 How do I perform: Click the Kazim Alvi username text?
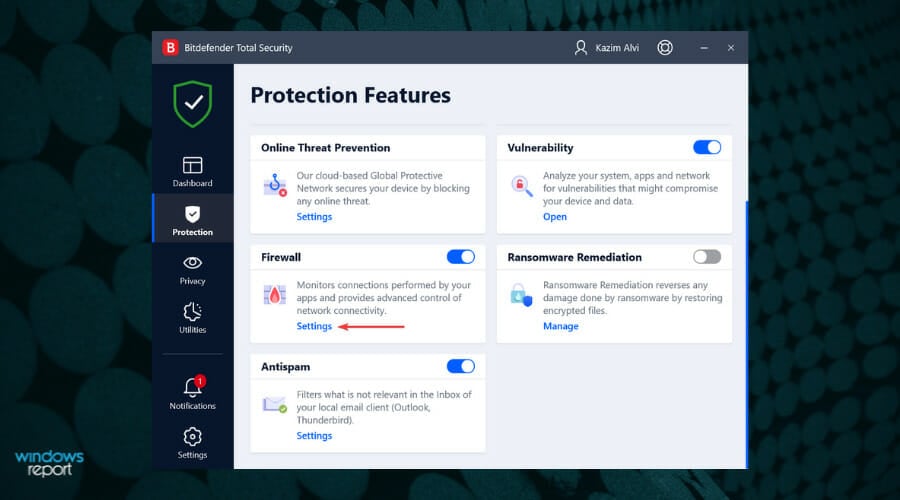617,48
